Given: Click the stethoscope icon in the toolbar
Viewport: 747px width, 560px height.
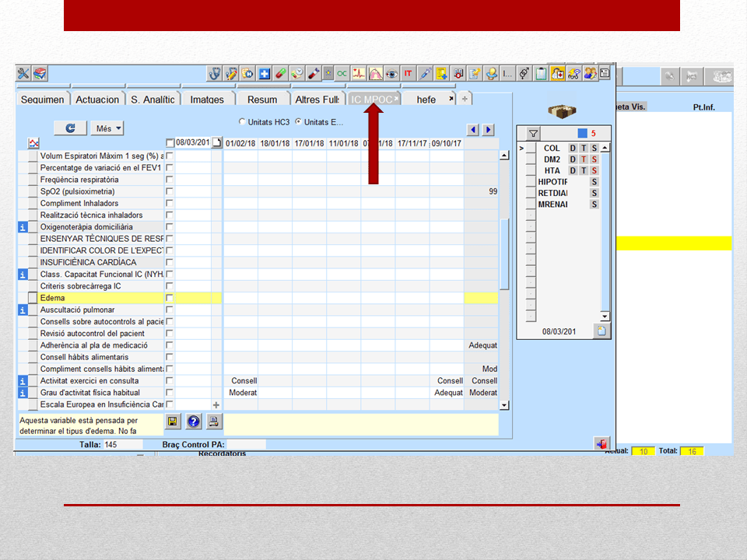Looking at the screenshot, I should (x=215, y=73).
